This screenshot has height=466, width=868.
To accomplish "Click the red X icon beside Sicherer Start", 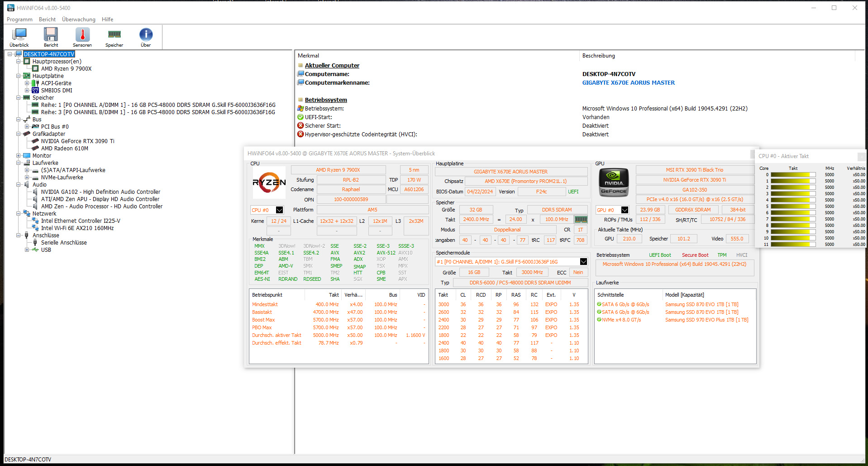I will pyautogui.click(x=300, y=125).
